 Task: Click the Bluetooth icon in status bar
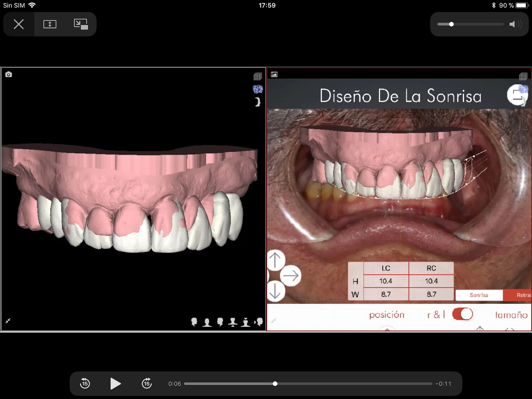coord(494,5)
